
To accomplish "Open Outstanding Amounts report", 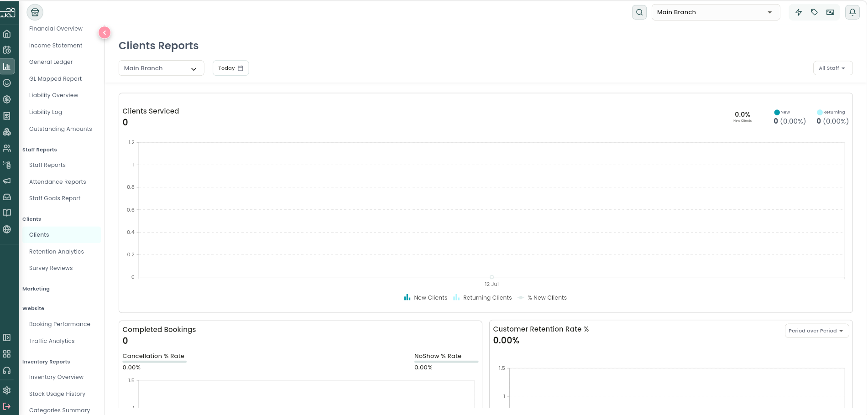I will point(60,129).
